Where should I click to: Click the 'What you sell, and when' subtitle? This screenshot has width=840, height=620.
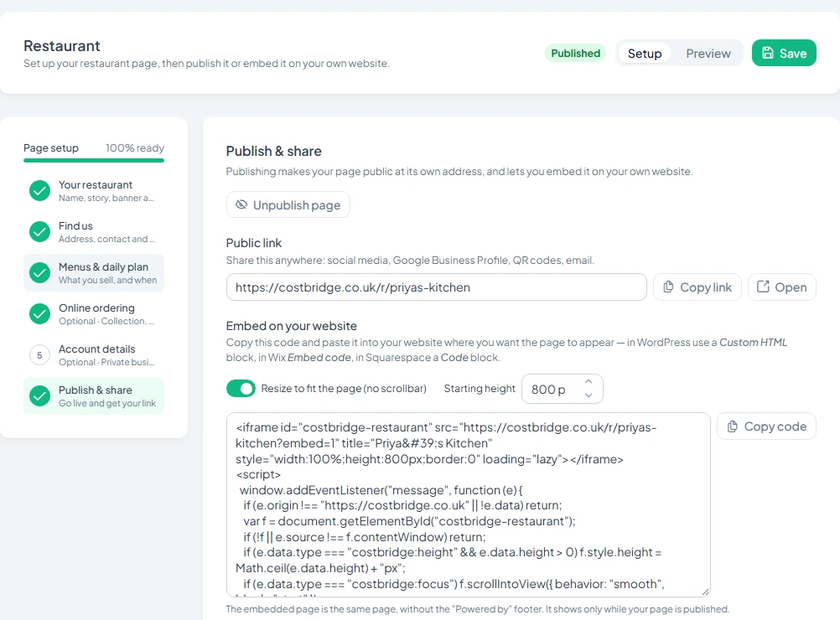107,280
